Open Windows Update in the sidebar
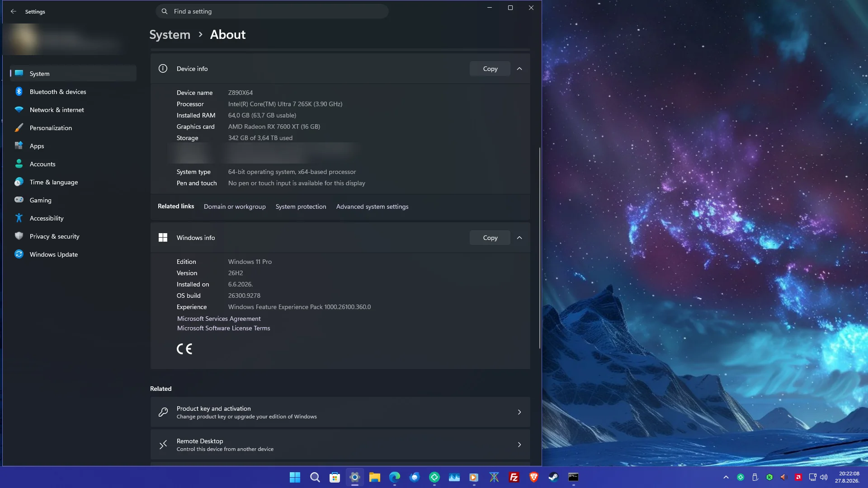 (73, 254)
